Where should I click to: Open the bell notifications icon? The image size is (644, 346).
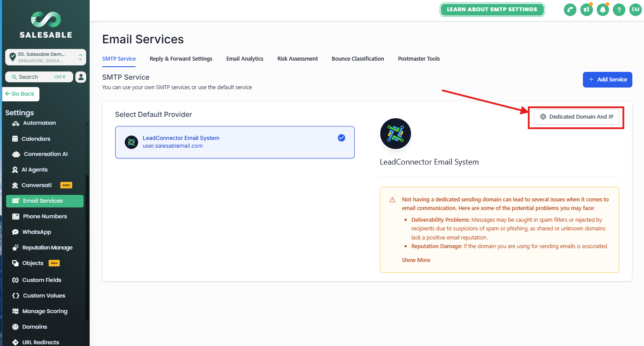(x=602, y=10)
